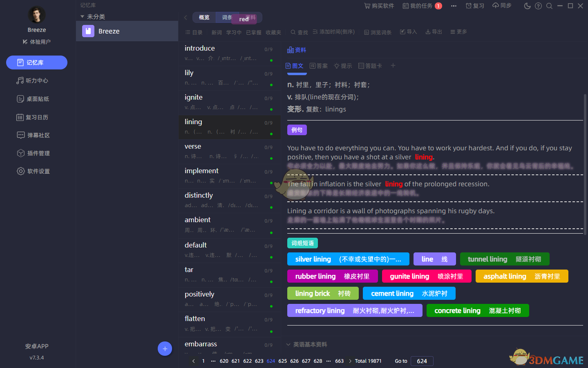
Task: Toggle dark mode with the moon icon
Action: pyautogui.click(x=527, y=6)
